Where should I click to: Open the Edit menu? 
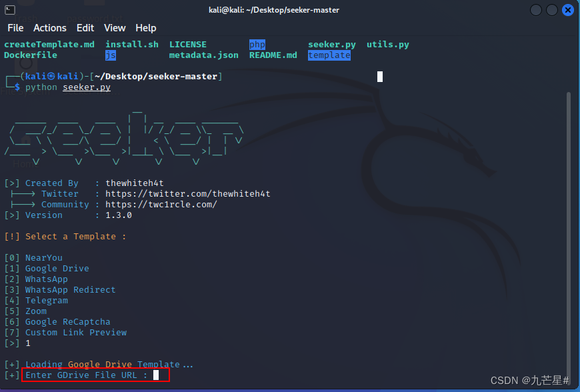coord(85,28)
